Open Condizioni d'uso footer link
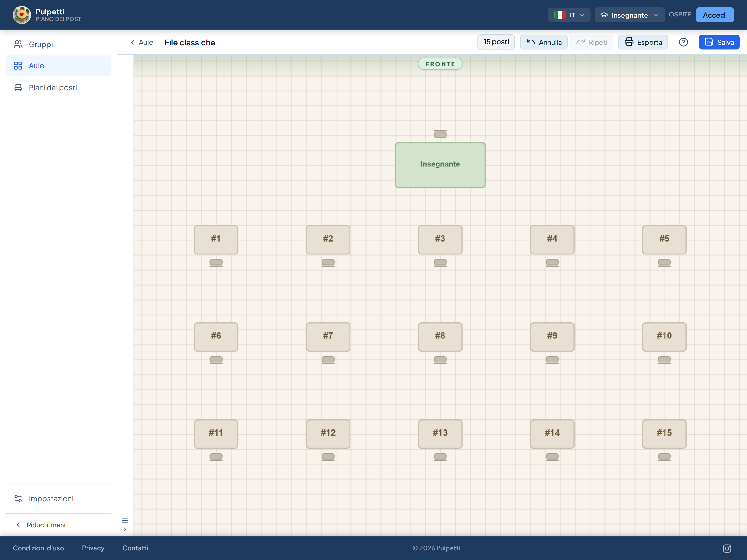 39,548
